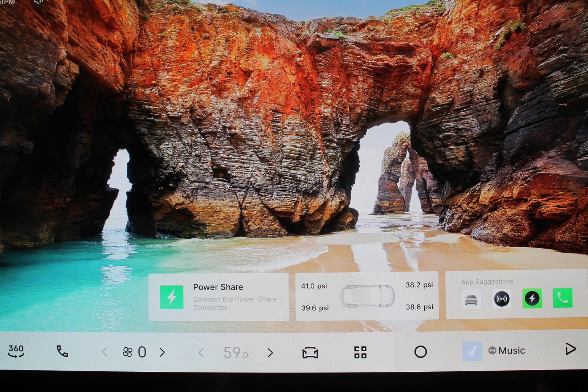Open the suggested wireless signal app
The width and height of the screenshot is (588, 392).
(502, 299)
